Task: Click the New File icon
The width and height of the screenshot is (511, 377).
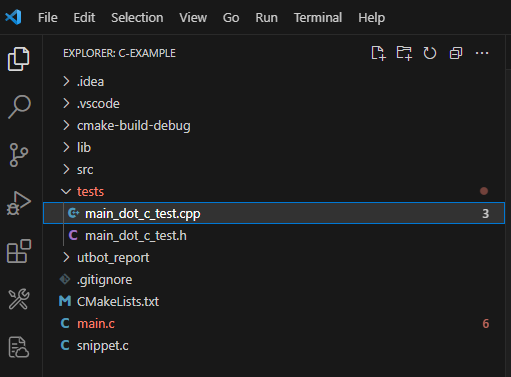Action: [378, 53]
